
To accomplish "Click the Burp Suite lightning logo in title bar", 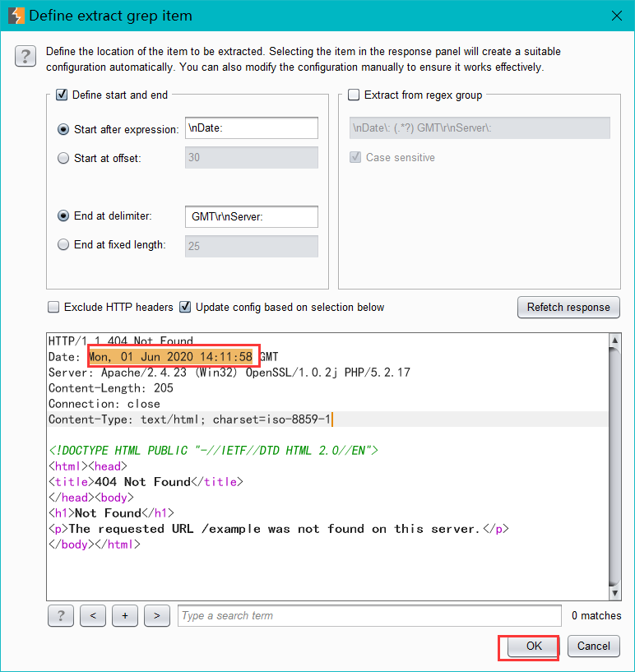I will 16,16.
